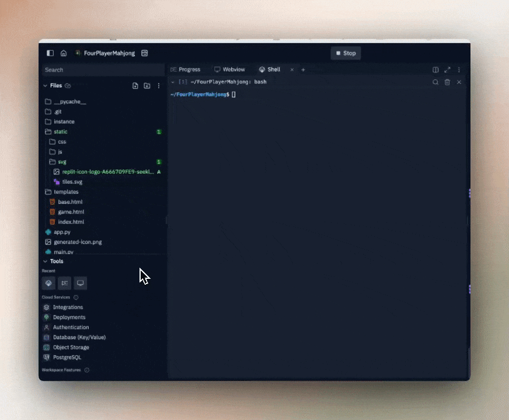This screenshot has width=509, height=420.
Task: Stop the running app
Action: pos(346,53)
